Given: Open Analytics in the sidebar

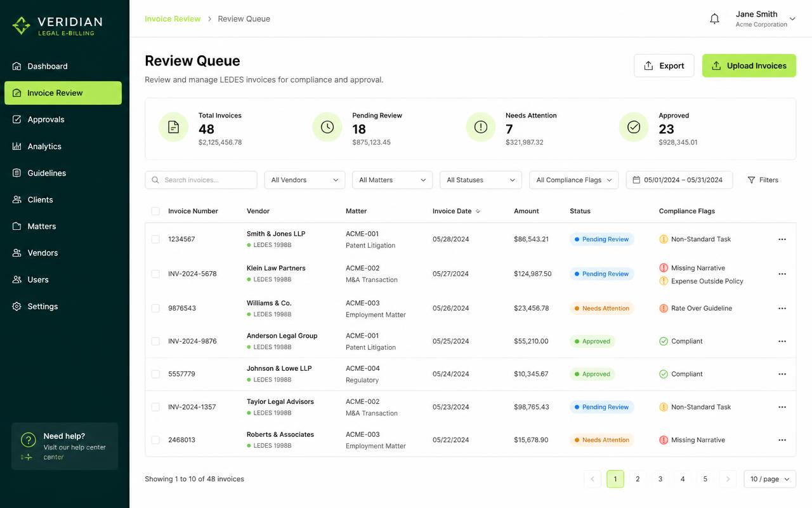Looking at the screenshot, I should tap(63, 146).
